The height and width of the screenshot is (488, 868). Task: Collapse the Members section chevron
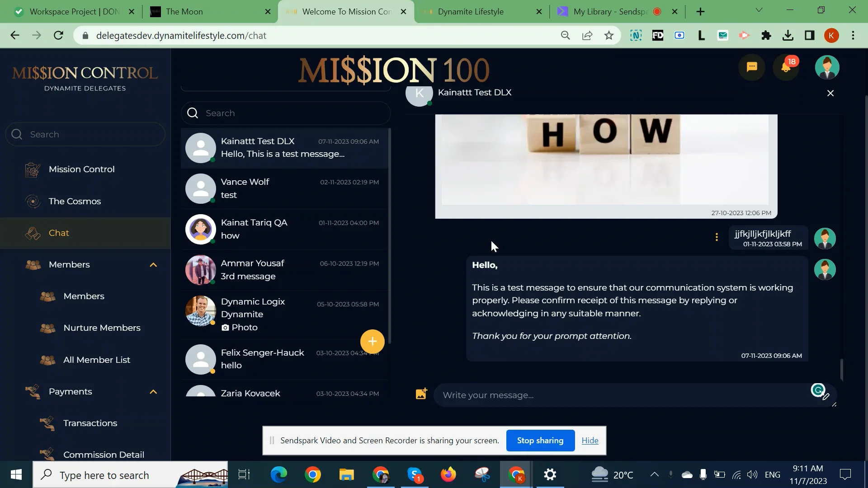tap(153, 265)
